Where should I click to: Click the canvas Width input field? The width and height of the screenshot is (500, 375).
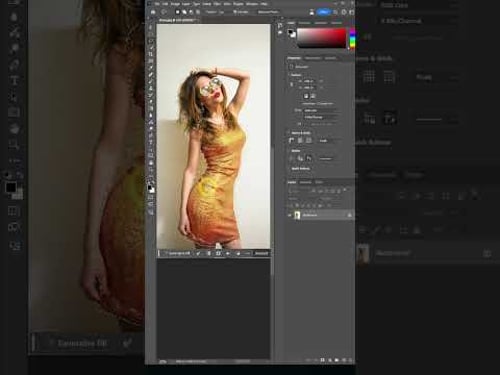tap(308, 81)
